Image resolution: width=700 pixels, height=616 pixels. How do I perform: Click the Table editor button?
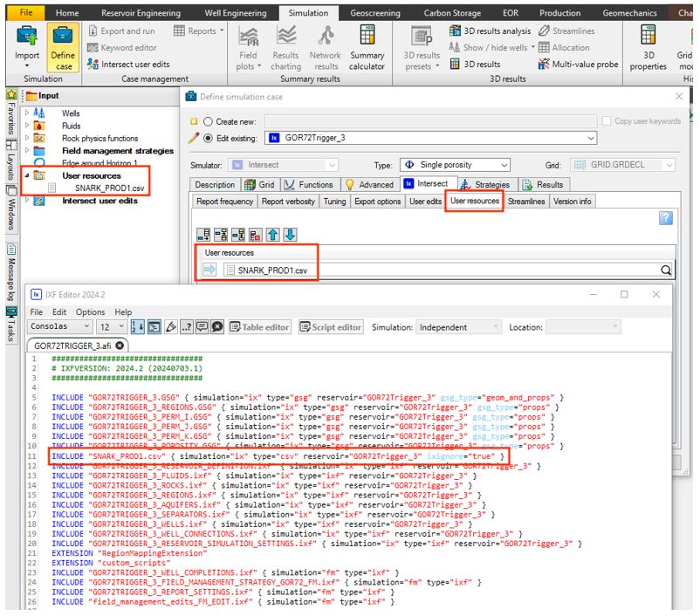point(259,327)
